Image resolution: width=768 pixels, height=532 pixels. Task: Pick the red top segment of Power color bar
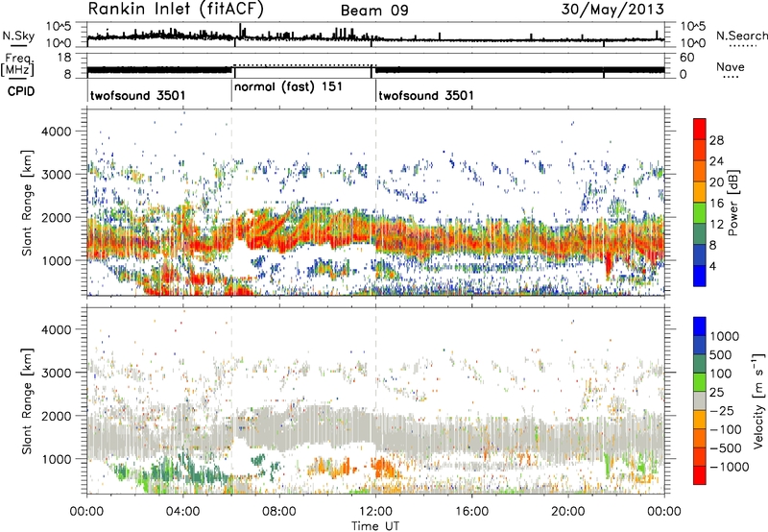(700, 129)
